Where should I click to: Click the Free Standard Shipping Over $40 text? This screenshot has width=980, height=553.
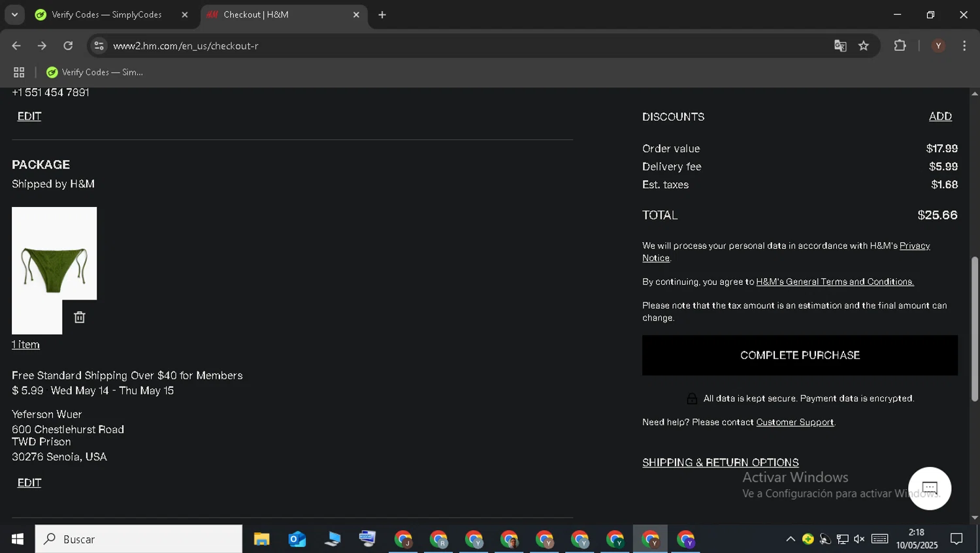tap(127, 375)
